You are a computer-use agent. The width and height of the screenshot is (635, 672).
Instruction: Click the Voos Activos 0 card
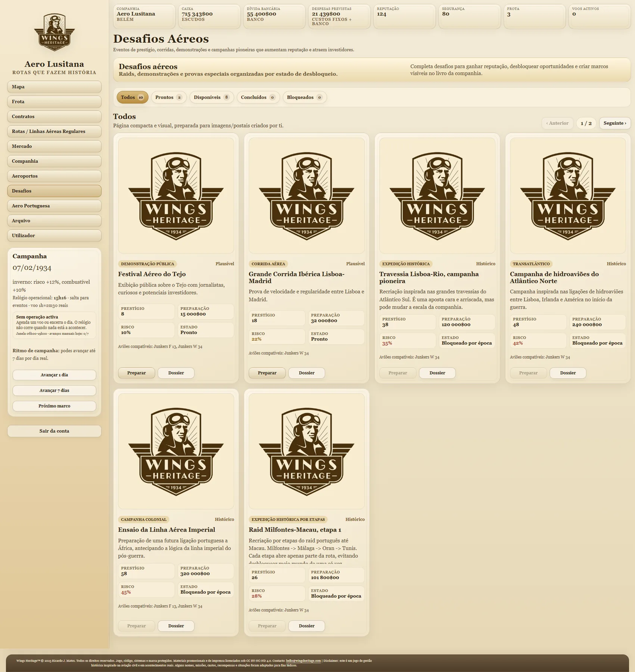(600, 16)
